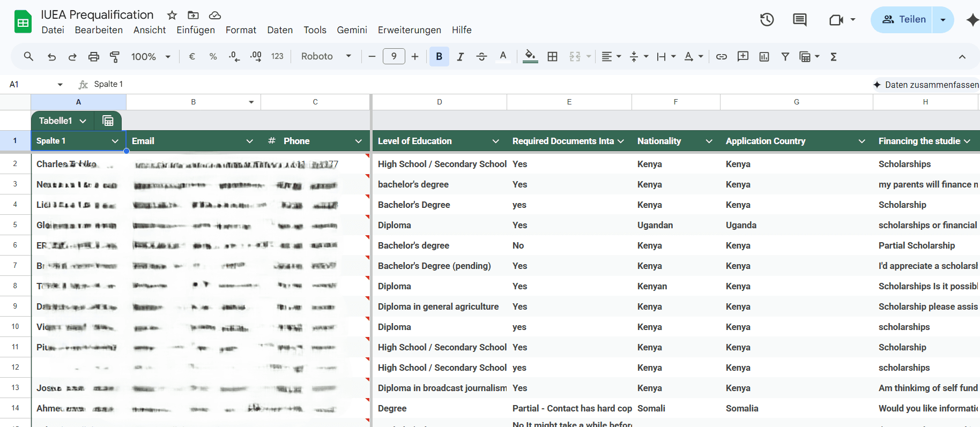Open the horizontal align dropdown

click(x=611, y=56)
